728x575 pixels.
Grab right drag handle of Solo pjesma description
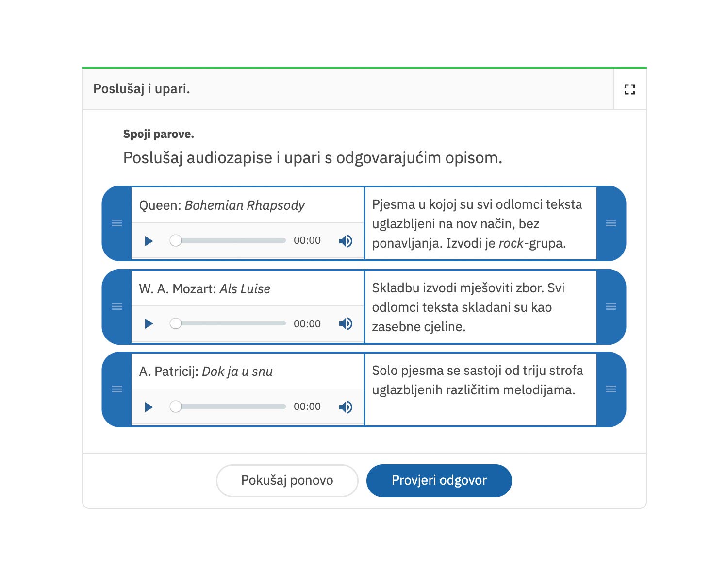(611, 389)
